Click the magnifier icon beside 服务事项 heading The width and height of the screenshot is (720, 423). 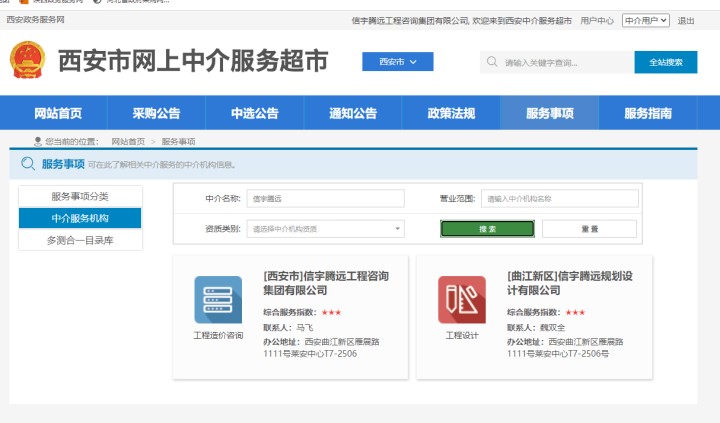[x=27, y=164]
